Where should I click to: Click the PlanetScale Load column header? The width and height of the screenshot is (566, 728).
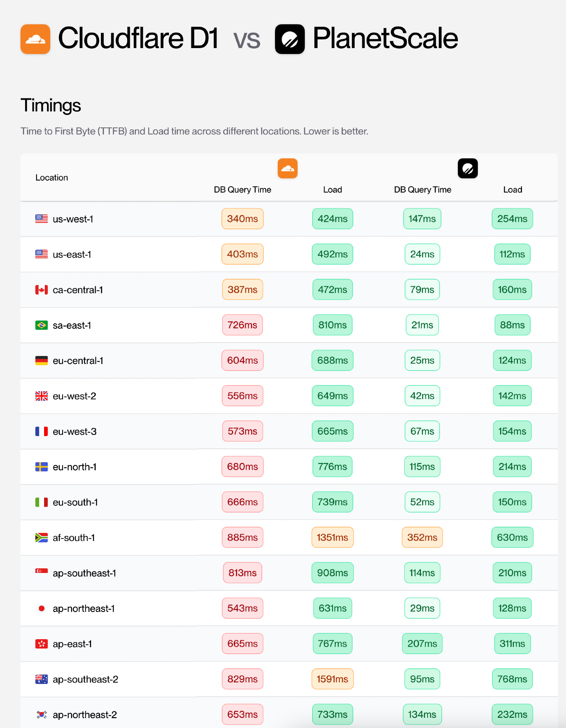(512, 190)
